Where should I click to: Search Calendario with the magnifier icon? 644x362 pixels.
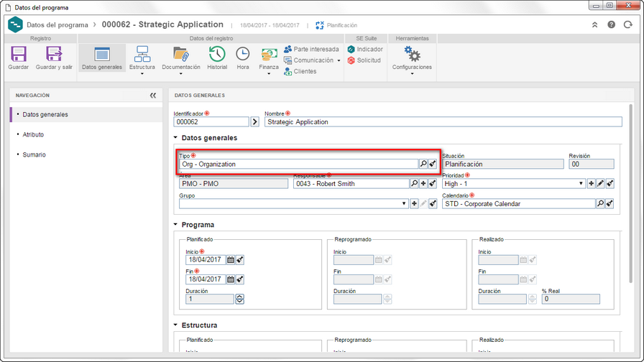(x=600, y=203)
